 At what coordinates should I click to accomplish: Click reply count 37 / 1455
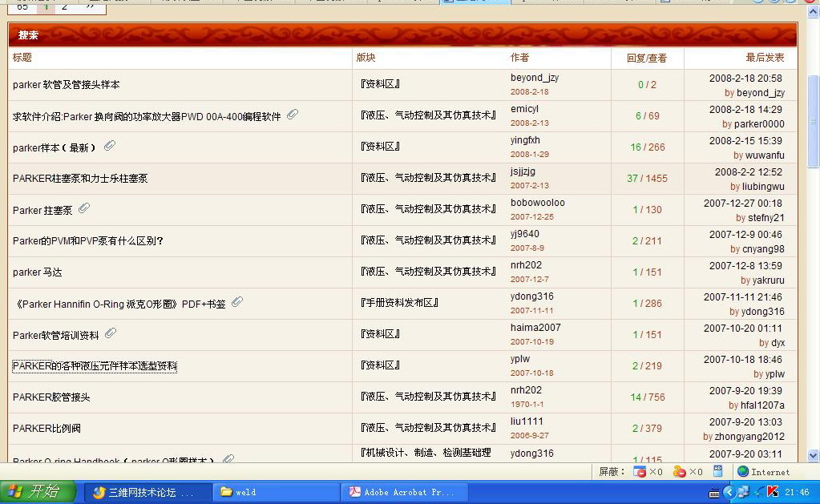coord(647,178)
